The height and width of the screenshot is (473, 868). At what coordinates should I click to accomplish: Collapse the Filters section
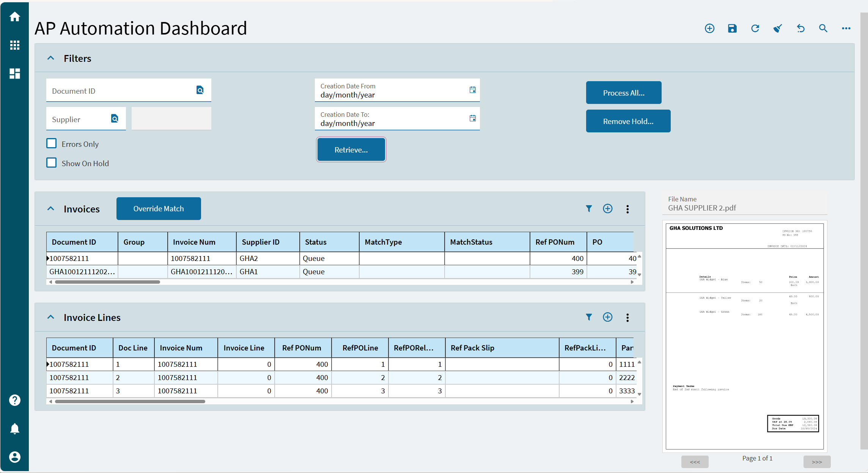(x=51, y=58)
